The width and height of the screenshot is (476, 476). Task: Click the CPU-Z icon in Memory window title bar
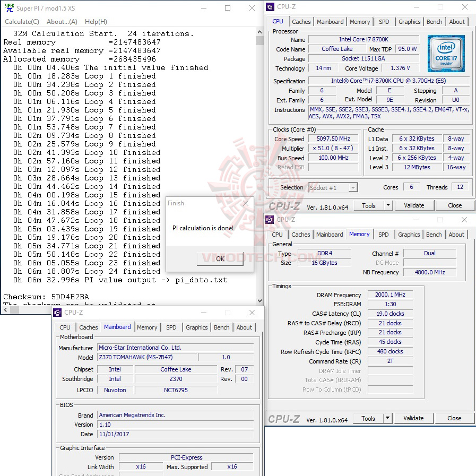click(269, 220)
